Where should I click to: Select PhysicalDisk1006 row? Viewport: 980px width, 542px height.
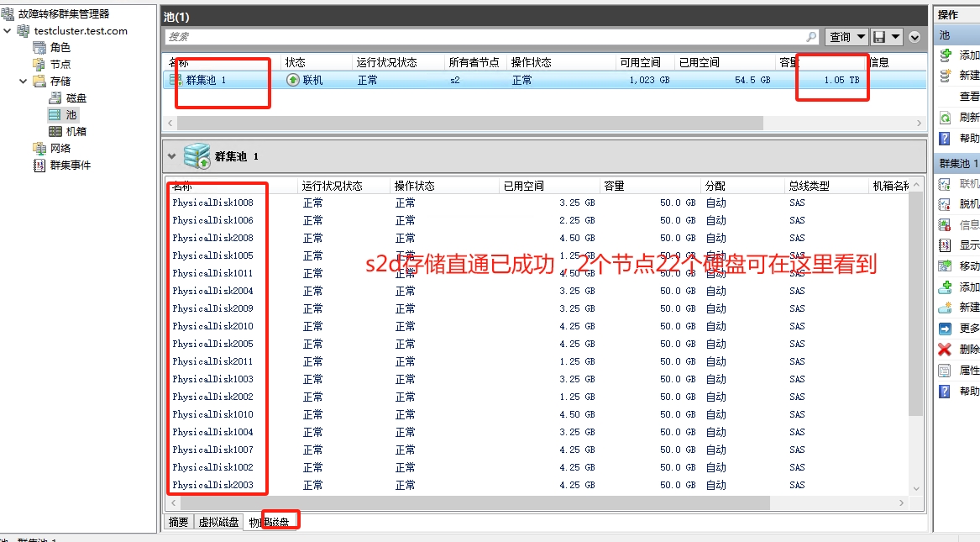(537, 220)
